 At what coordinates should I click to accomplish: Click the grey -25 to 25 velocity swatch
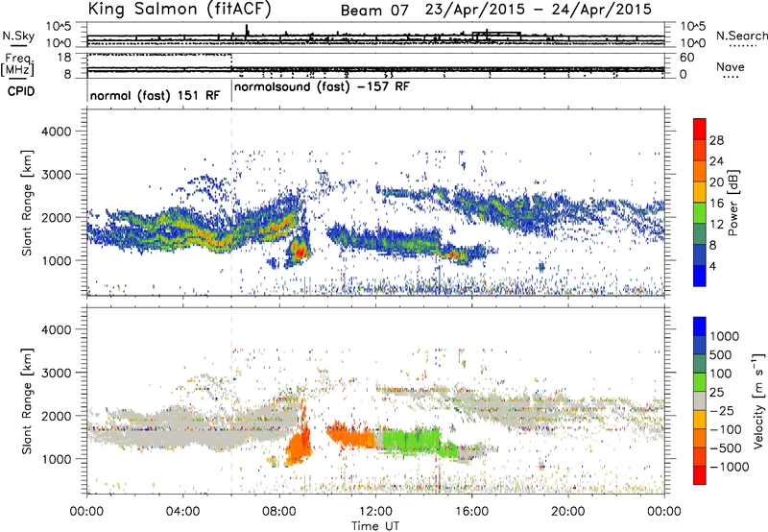pos(700,400)
